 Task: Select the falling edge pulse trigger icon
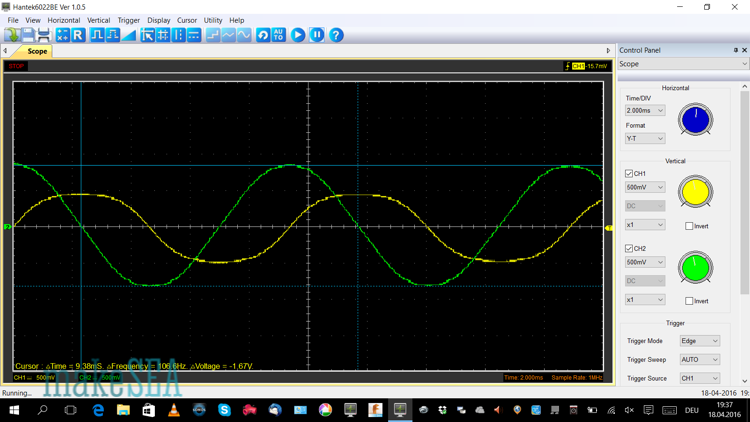(113, 35)
